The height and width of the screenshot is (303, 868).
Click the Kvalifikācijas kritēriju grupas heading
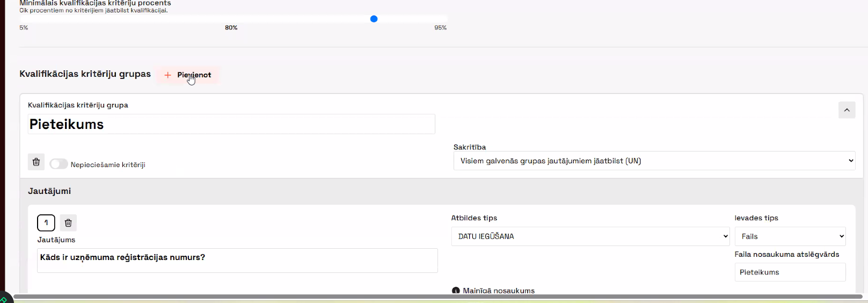coord(85,74)
